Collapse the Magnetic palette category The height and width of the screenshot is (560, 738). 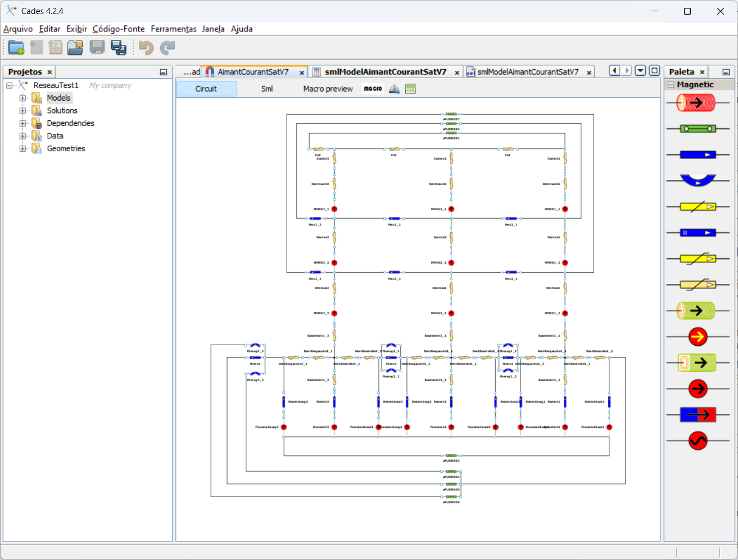(671, 85)
